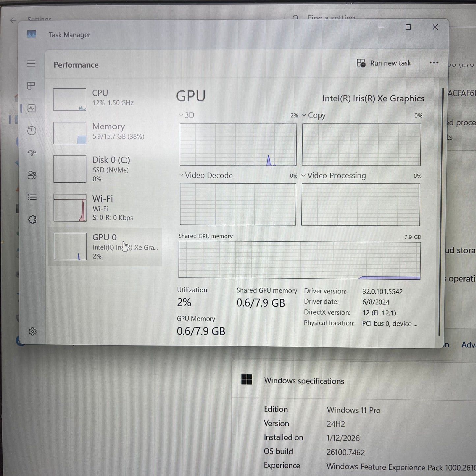The width and height of the screenshot is (476, 476).
Task: Select the Processes page icon
Action: pyautogui.click(x=31, y=86)
